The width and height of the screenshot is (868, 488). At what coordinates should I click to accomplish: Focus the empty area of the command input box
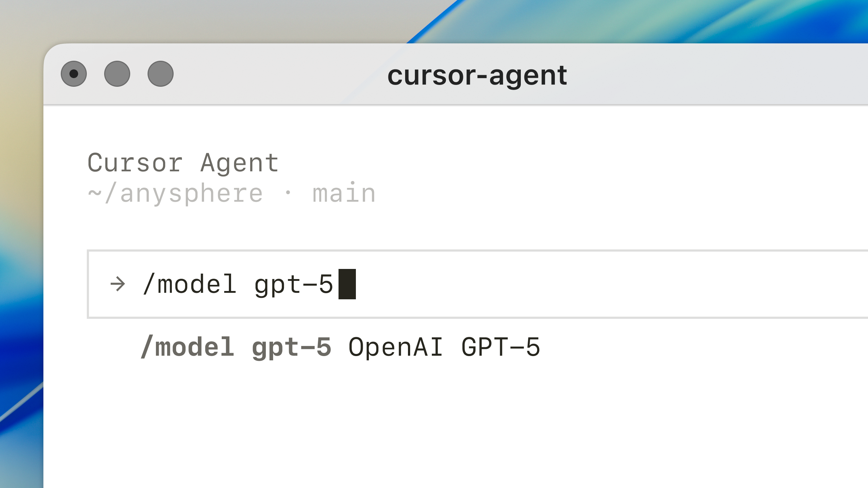(579, 284)
